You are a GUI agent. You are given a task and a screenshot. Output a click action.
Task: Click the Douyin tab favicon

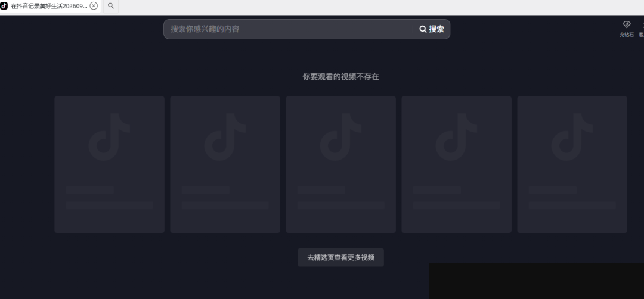pyautogui.click(x=4, y=6)
